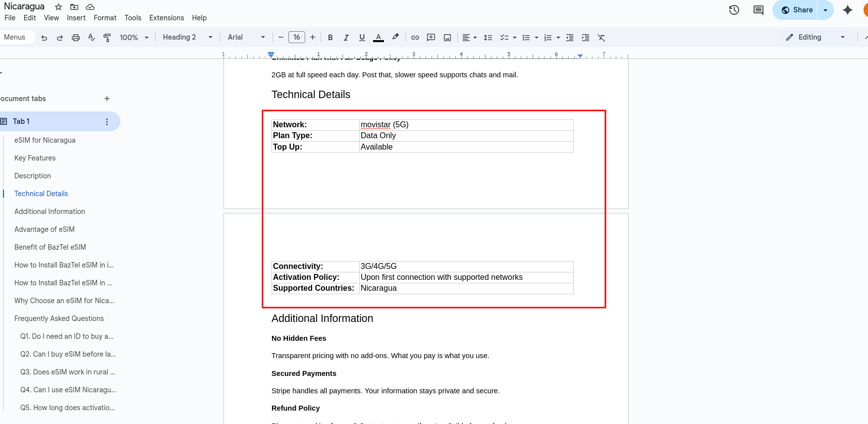
Task: Click the font size input field
Action: (297, 38)
